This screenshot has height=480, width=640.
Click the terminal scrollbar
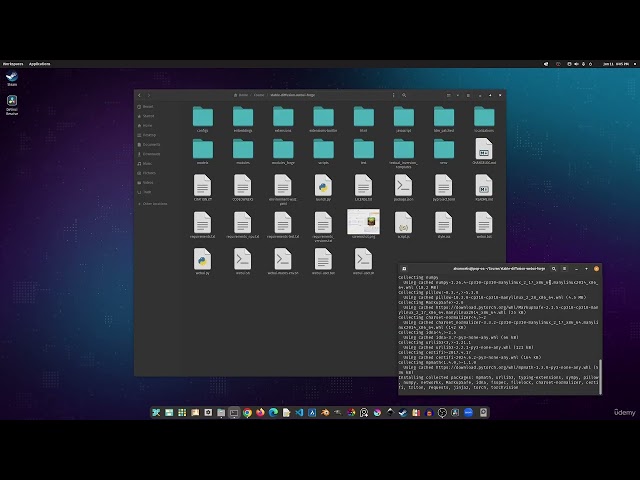click(x=600, y=376)
